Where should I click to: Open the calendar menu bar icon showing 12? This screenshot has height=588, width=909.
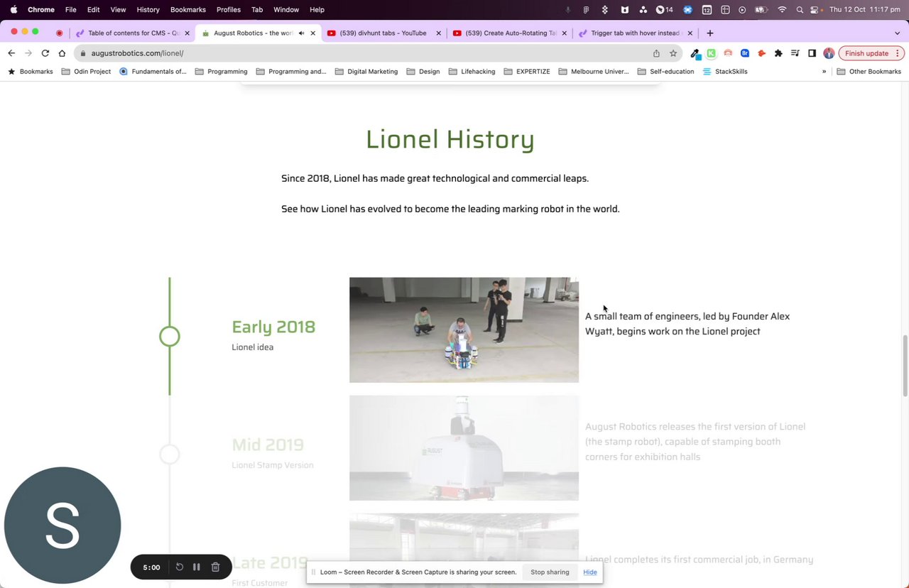707,10
